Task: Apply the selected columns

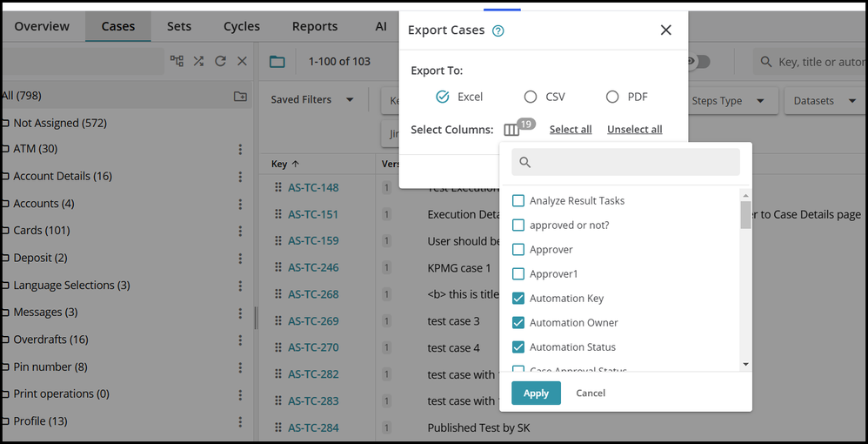Action: tap(536, 393)
